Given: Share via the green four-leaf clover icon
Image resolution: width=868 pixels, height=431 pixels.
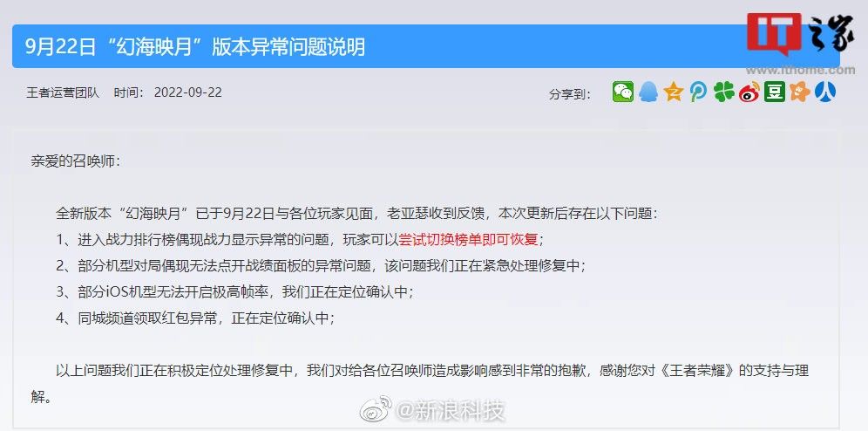Looking at the screenshot, I should (x=723, y=92).
